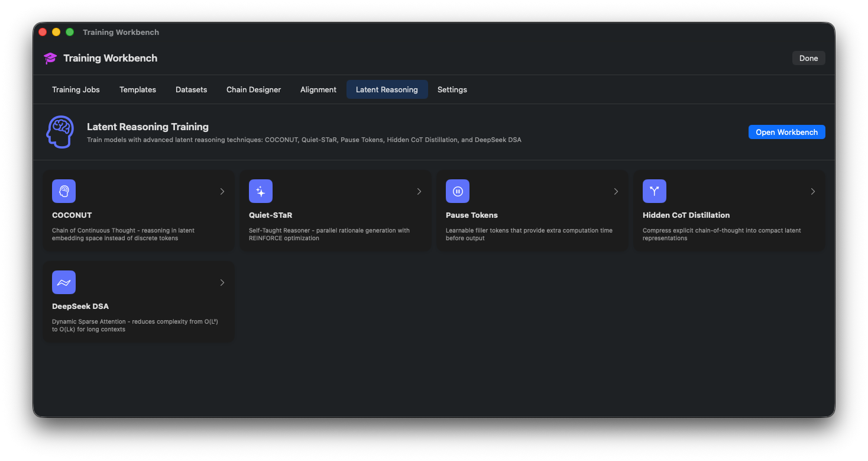Expand the Quiet-STaR card chevron
Viewport: 868px width, 461px height.
pos(419,191)
